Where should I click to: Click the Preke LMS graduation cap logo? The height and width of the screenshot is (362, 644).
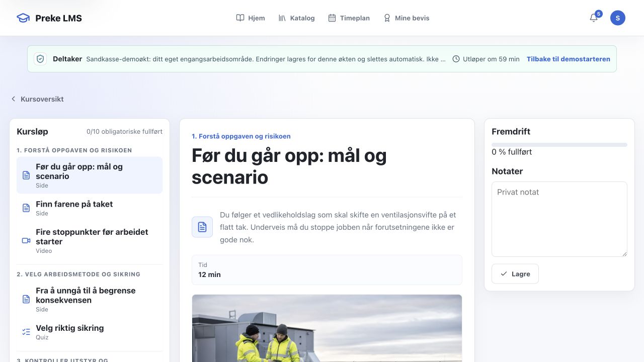coord(23,18)
